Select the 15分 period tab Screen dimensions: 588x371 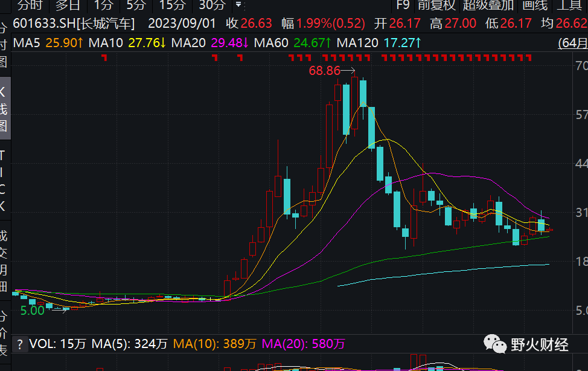tap(173, 5)
